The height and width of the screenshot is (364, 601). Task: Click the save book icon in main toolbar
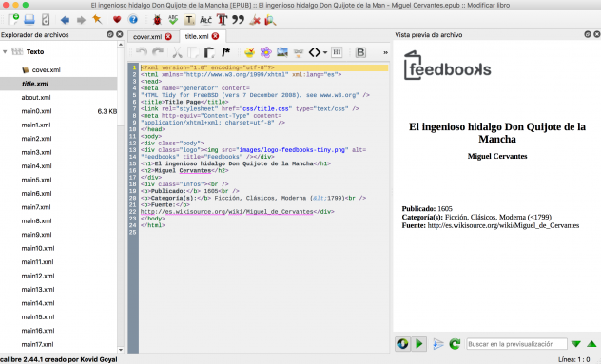click(29, 19)
